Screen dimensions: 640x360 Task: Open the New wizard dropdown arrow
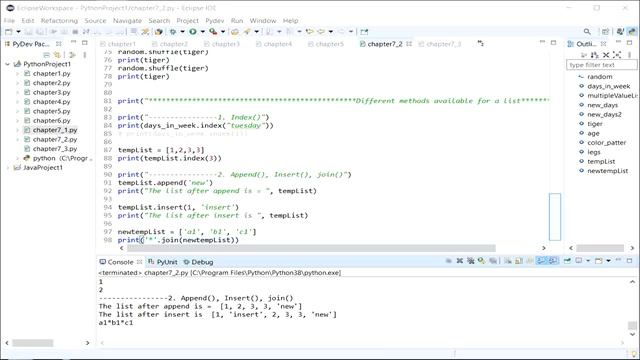pos(18,31)
